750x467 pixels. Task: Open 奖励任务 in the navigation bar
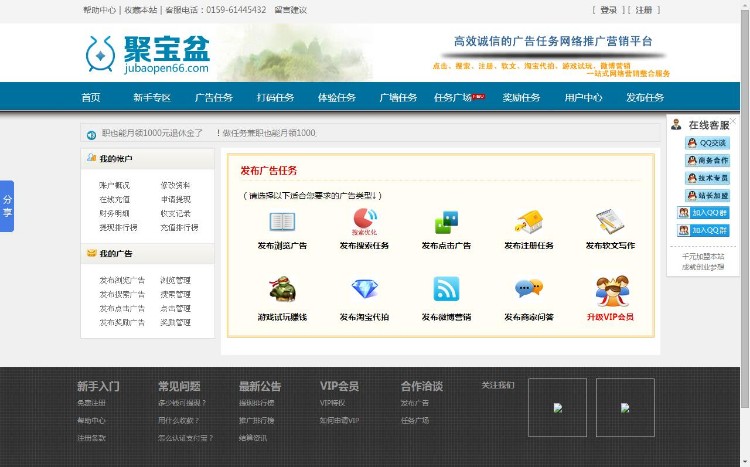coord(521,98)
